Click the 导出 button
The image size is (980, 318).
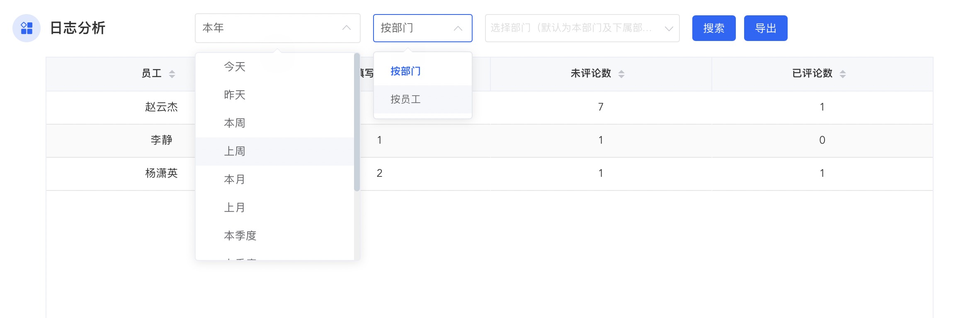tap(765, 28)
